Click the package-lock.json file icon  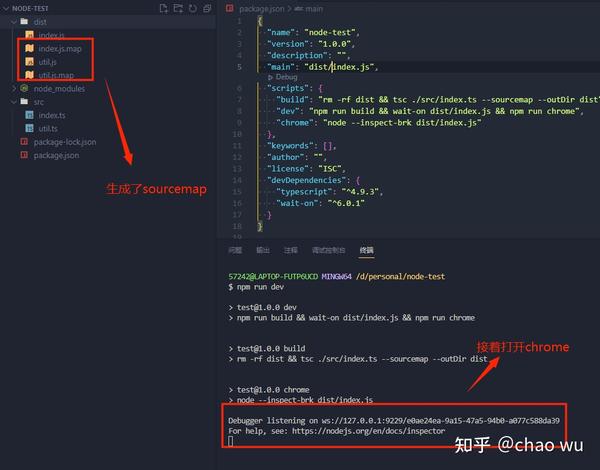pos(24,142)
